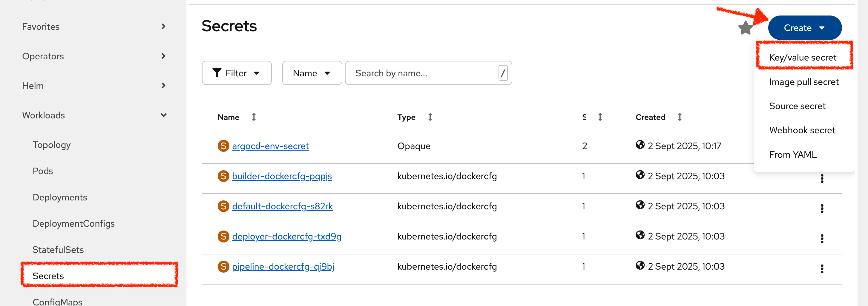The image size is (868, 306).
Task: Collapse the Workloads sidebar section
Action: 163,115
